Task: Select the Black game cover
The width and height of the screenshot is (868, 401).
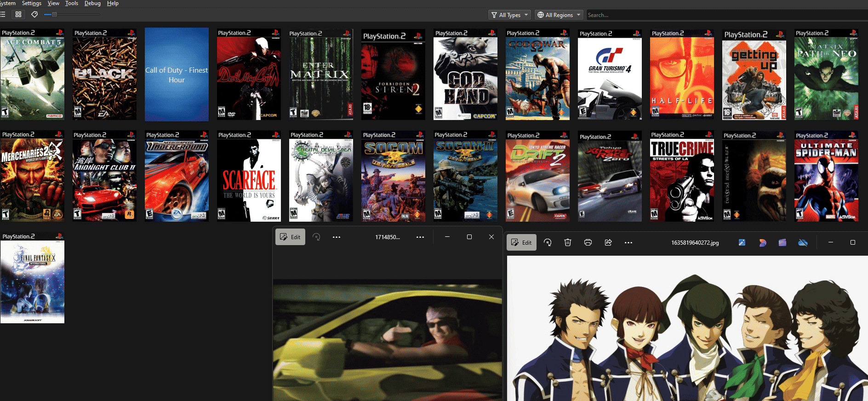Action: pos(104,74)
